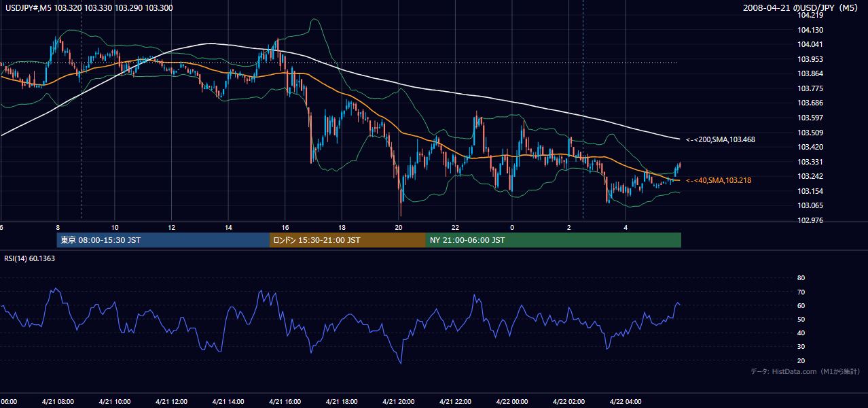Click hour label 14 under the price chart
868x408 pixels.
[x=228, y=227]
